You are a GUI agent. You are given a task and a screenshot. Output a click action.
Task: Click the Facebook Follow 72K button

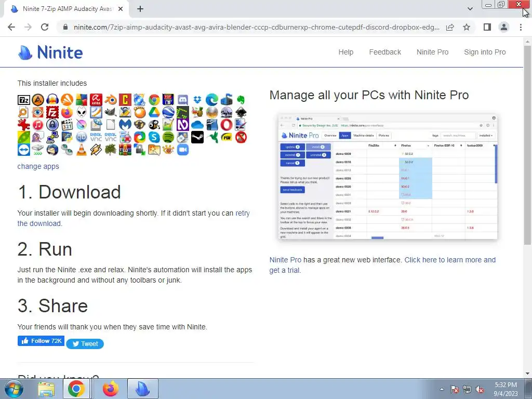(41, 341)
